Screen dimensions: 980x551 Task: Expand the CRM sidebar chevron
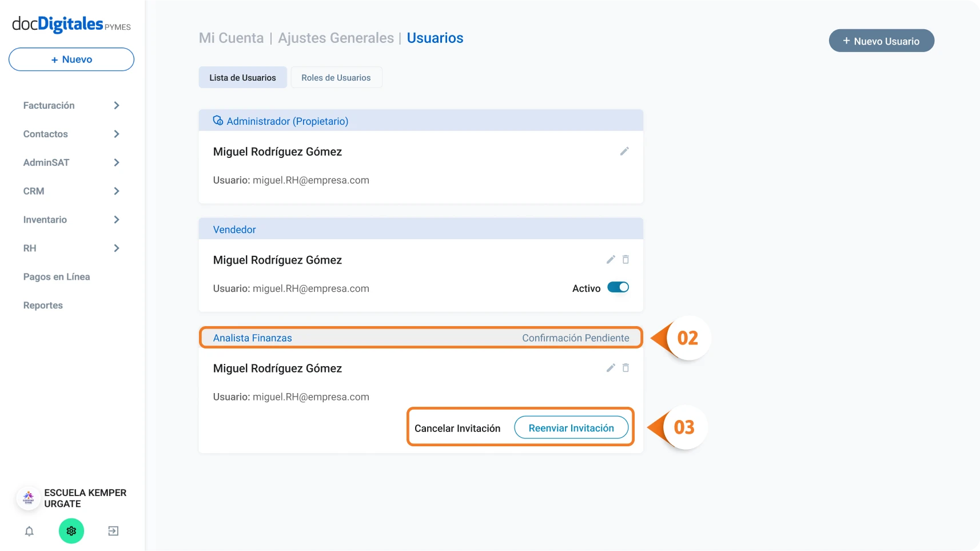coord(117,191)
